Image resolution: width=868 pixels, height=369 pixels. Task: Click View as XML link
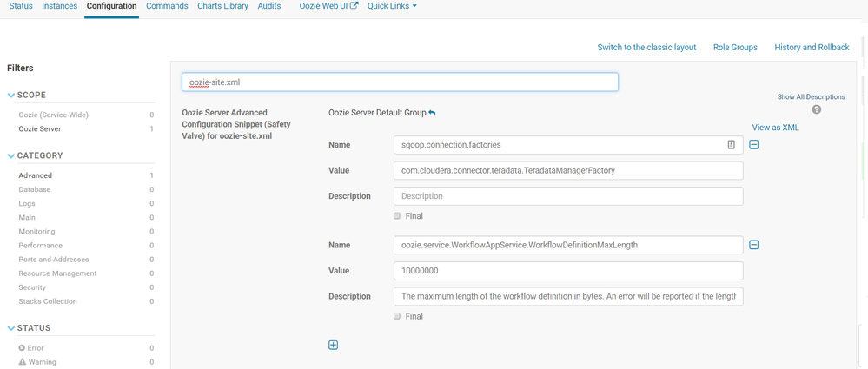click(x=775, y=128)
